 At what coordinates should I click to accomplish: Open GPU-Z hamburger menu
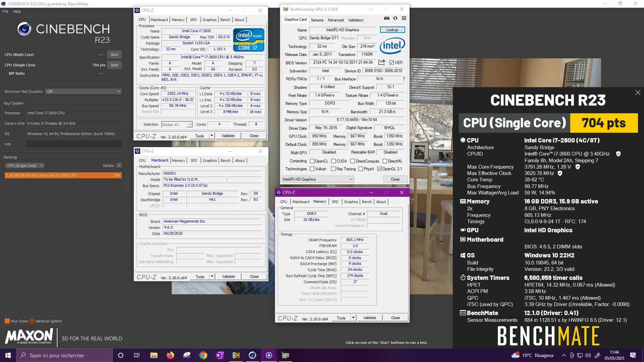[404, 18]
